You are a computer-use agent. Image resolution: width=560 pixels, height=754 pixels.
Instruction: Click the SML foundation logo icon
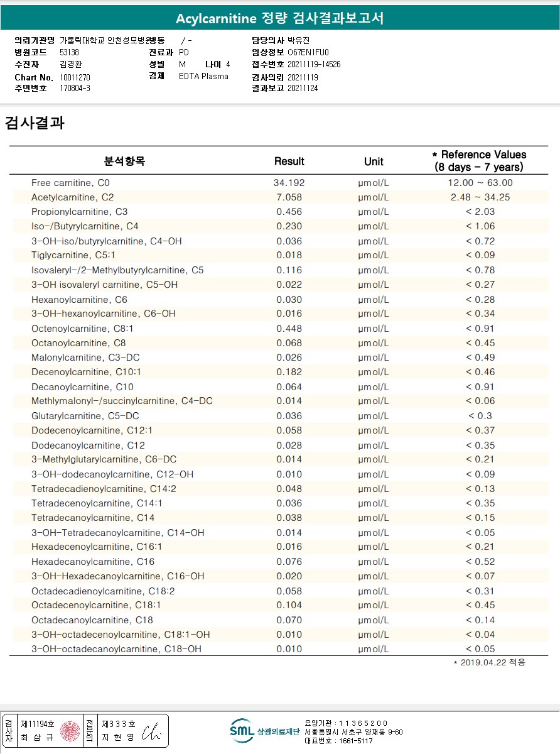tap(242, 731)
